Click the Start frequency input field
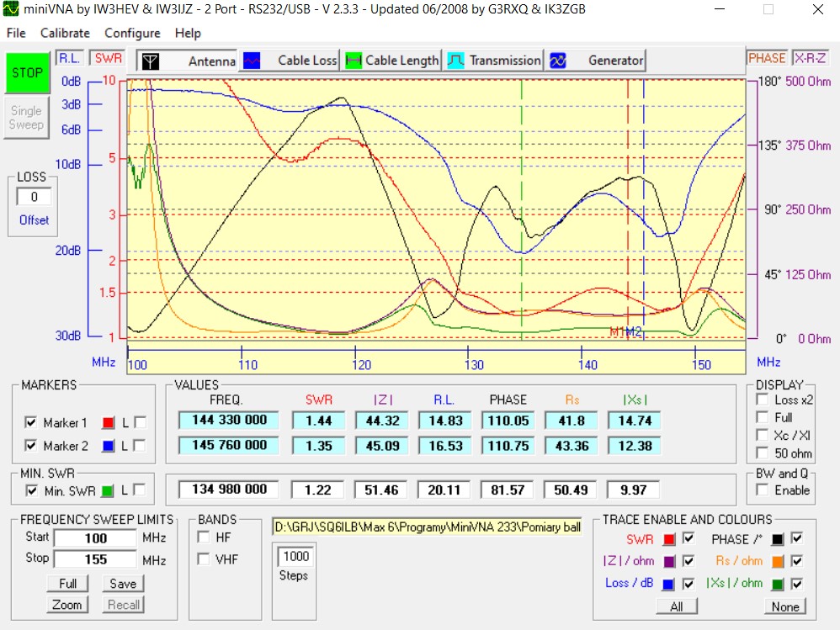Screen dimensions: 840x630 [x=95, y=537]
